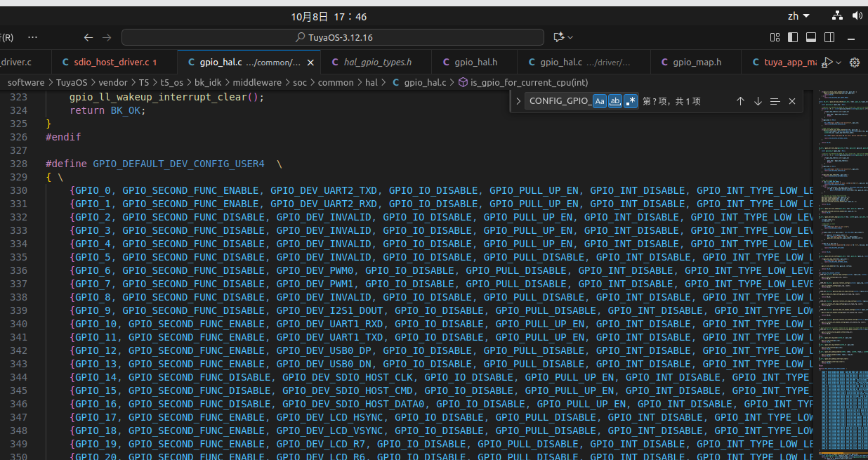
Task: Expand the replace field in find widget
Action: click(x=518, y=101)
